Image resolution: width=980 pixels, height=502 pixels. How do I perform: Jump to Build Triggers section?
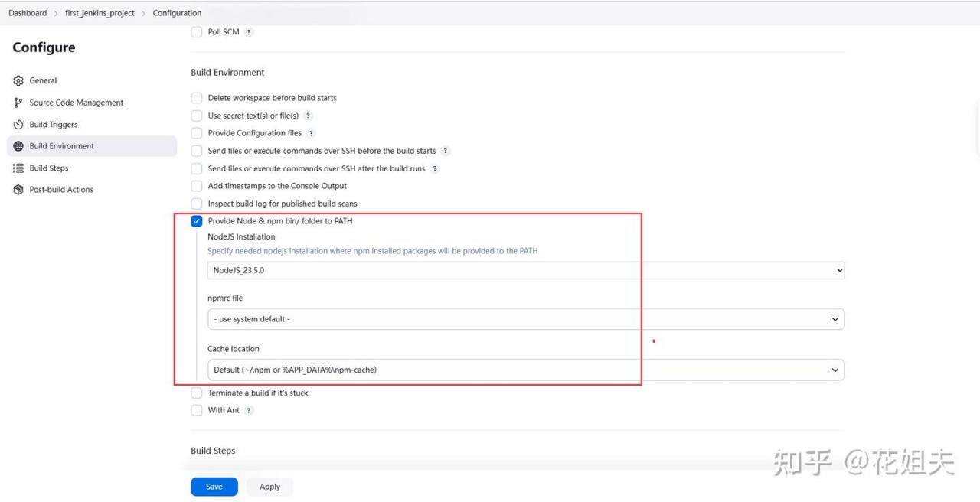[92, 125]
